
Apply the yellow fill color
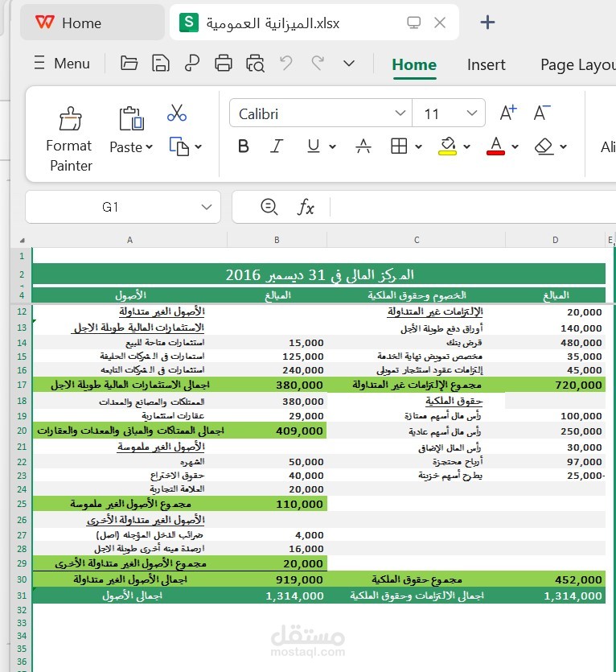[448, 146]
